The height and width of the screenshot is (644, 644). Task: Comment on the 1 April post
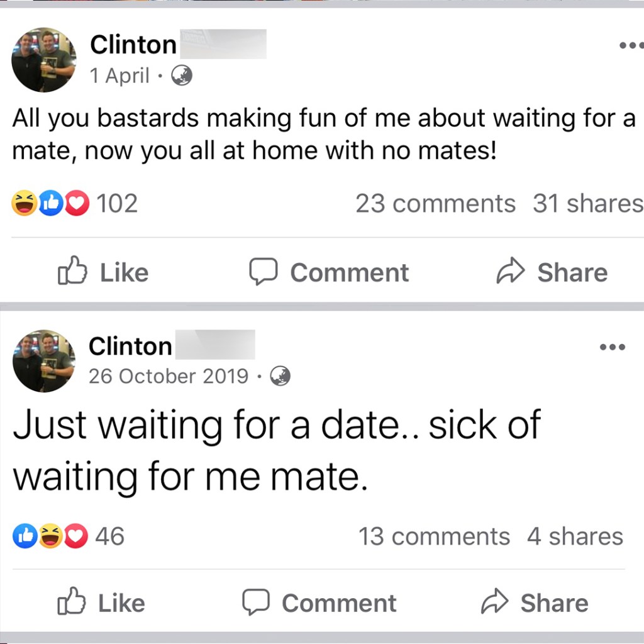[x=329, y=272]
